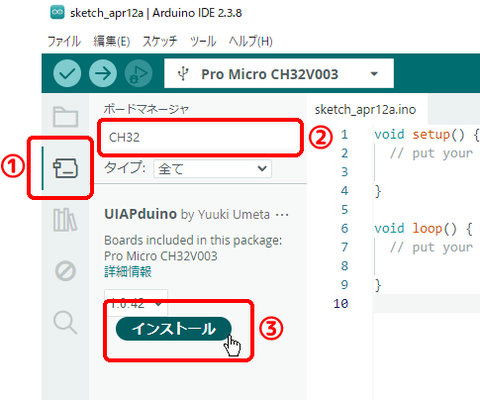Click the ボードマネージャ panel heading
Screen dimensions: 480x400
click(146, 109)
